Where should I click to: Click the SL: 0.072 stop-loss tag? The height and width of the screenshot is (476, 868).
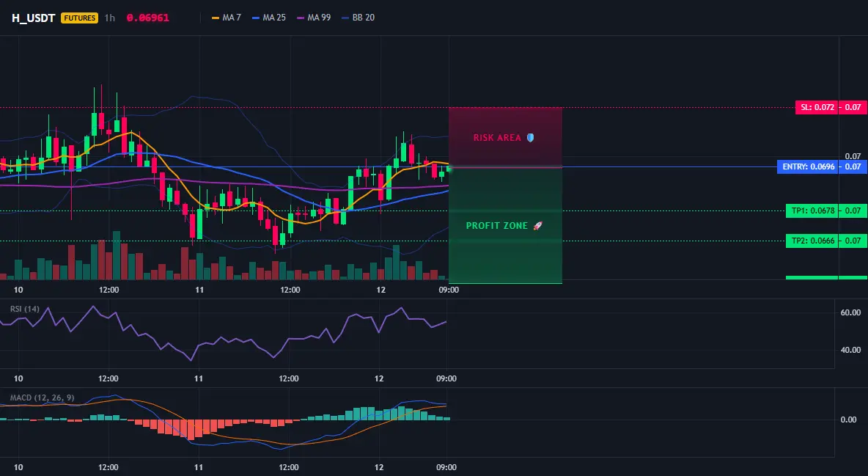[817, 107]
